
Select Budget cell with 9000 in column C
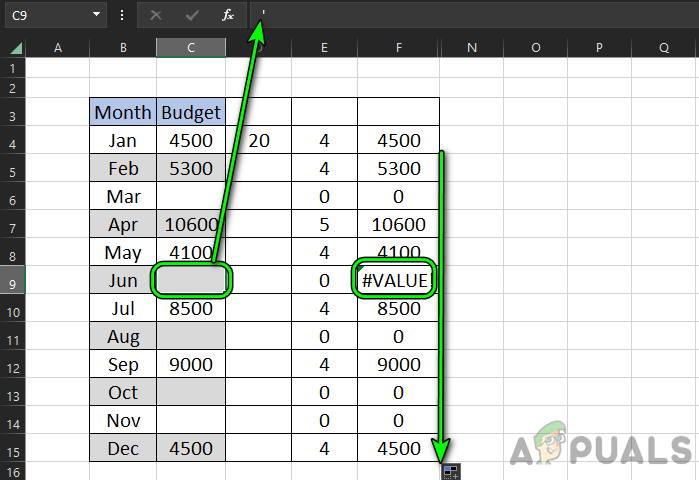click(x=191, y=364)
